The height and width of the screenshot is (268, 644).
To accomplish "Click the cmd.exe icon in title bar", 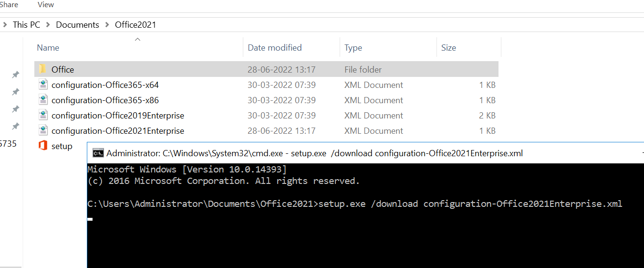I will (98, 153).
